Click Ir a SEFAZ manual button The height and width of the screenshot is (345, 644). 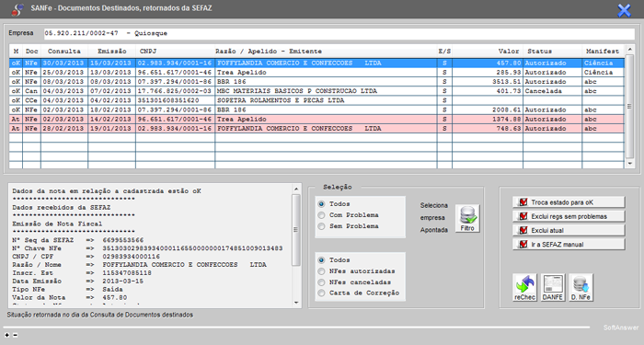click(569, 244)
